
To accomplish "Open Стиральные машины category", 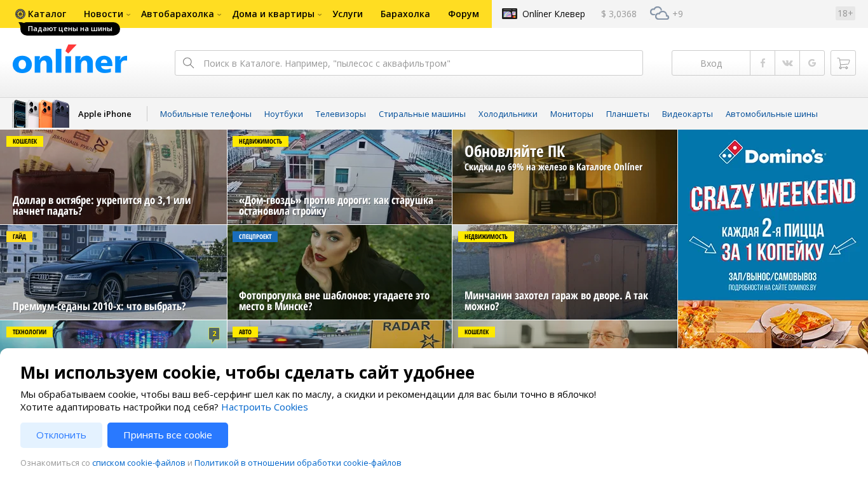I will [422, 114].
